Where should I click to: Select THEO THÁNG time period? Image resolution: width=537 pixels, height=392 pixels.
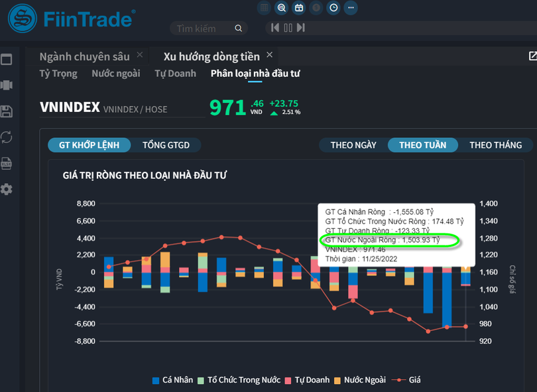(x=495, y=145)
